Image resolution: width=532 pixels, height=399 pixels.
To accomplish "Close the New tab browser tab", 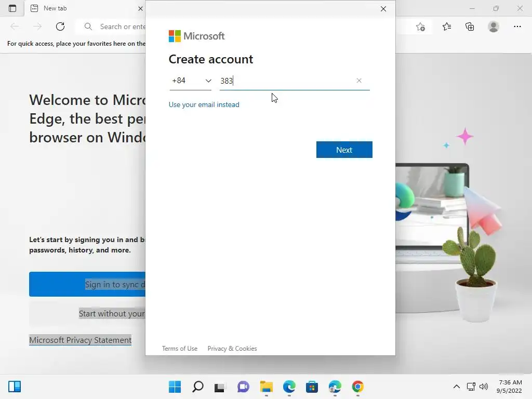I will coord(140,8).
